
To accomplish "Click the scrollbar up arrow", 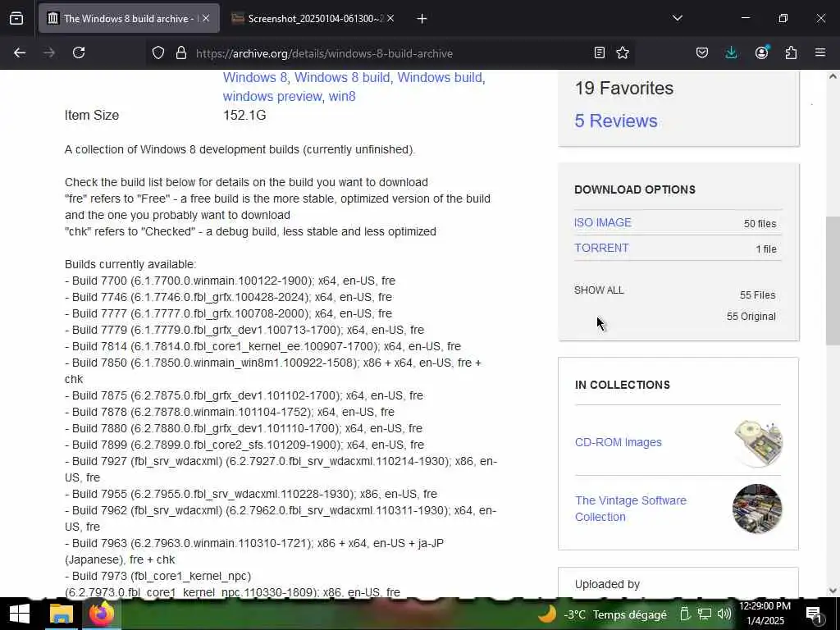I will coord(833,76).
